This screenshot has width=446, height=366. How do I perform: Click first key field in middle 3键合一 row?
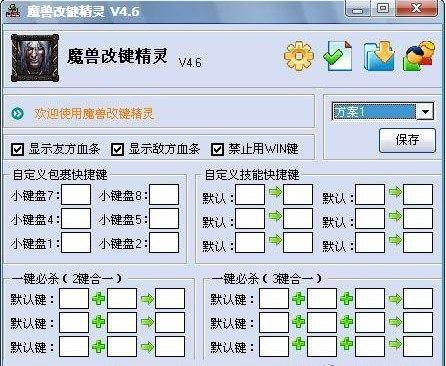point(274,322)
